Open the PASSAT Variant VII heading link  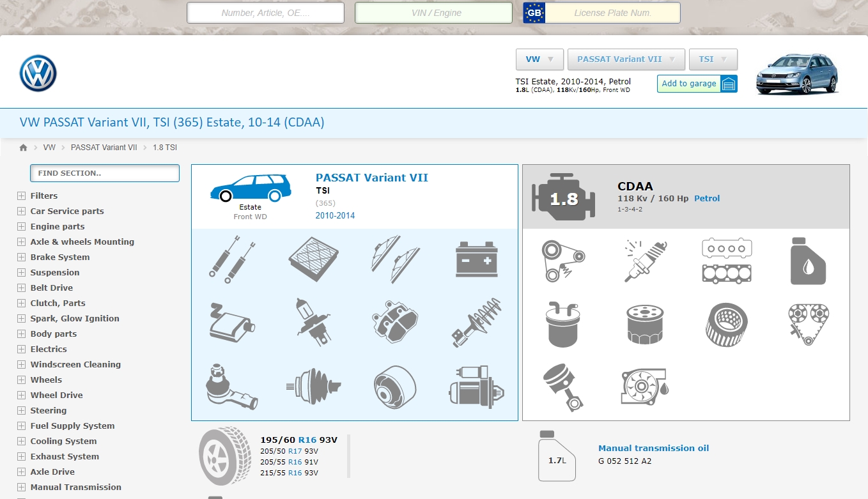tap(372, 178)
